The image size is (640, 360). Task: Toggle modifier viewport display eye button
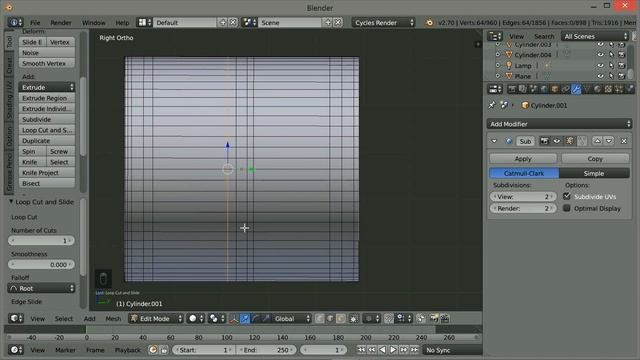[x=557, y=141]
